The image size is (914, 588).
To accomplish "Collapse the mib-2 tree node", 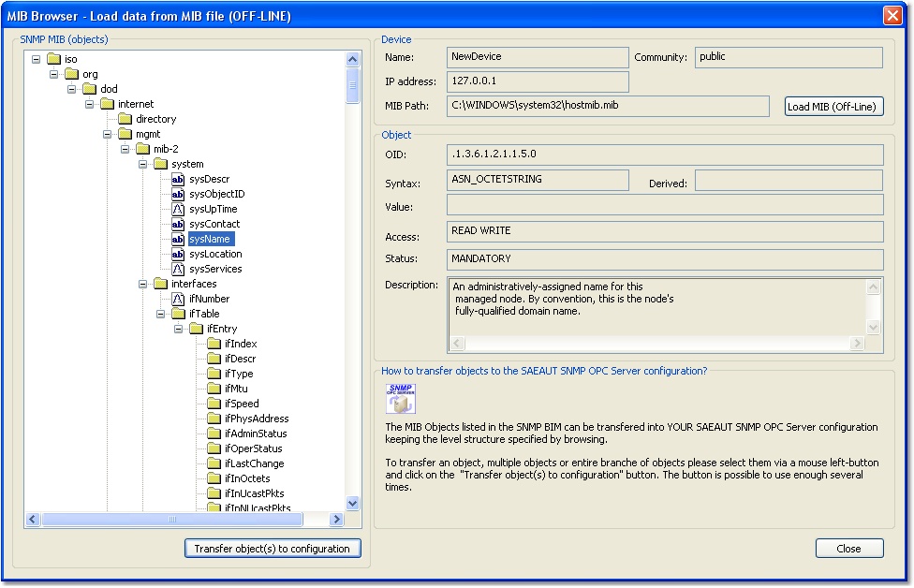I will click(125, 149).
